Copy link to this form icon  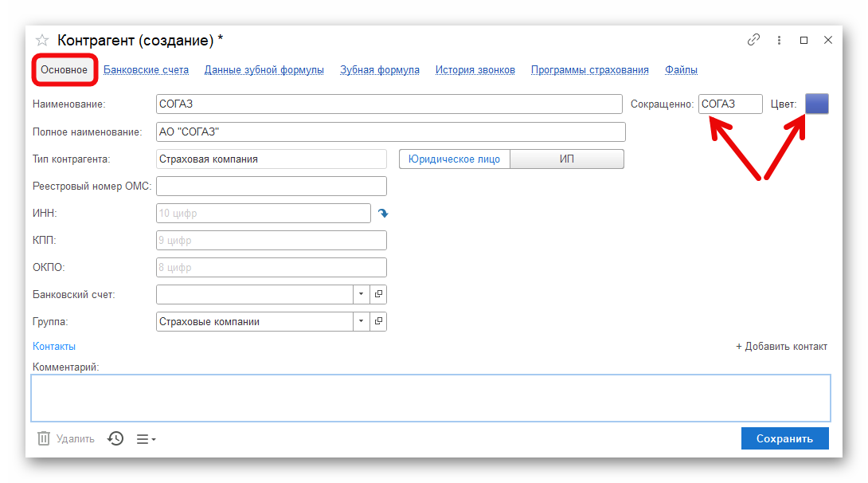coord(753,40)
